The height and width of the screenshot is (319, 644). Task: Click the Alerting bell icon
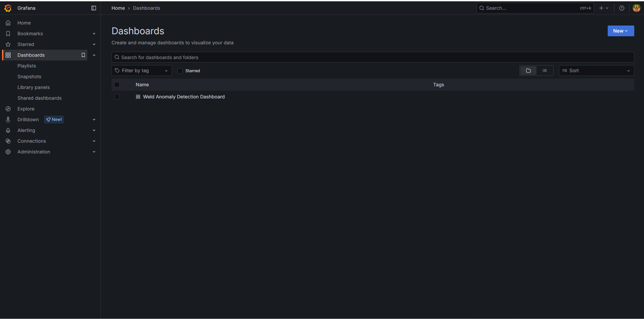click(8, 130)
